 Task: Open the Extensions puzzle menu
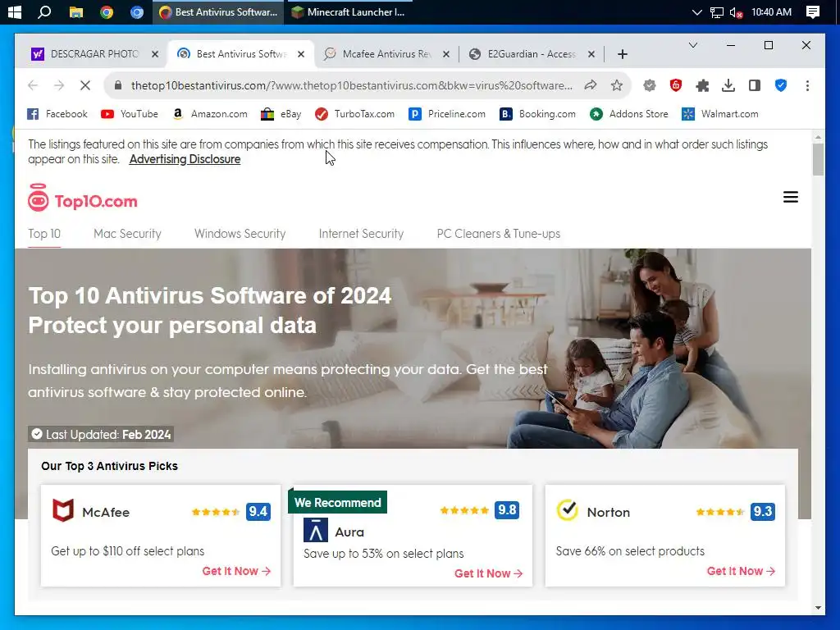coord(702,85)
